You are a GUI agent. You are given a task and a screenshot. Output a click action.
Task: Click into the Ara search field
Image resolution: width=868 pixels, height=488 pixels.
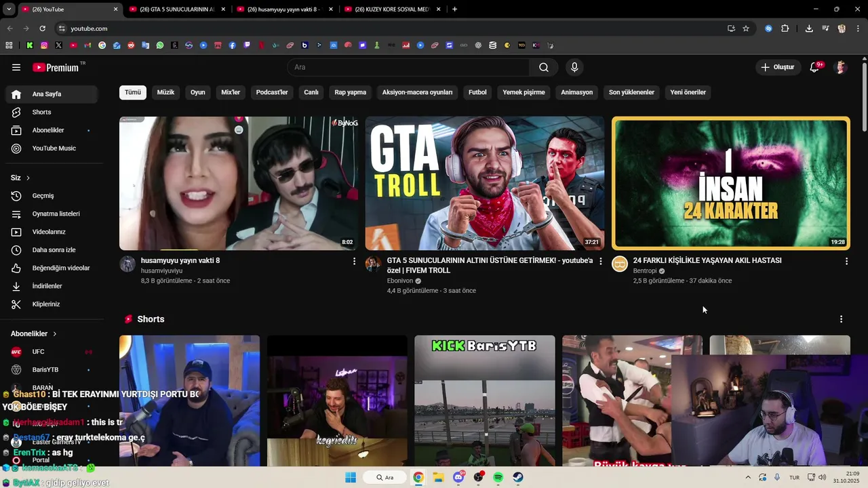pos(409,67)
